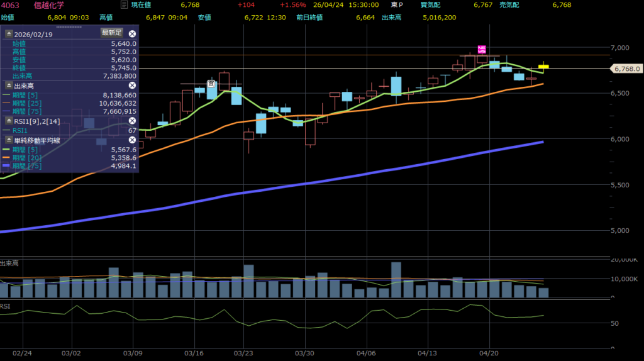This screenshot has height=361, width=644.
Task: Click the tallest volume bar in April
Action: 396,280
